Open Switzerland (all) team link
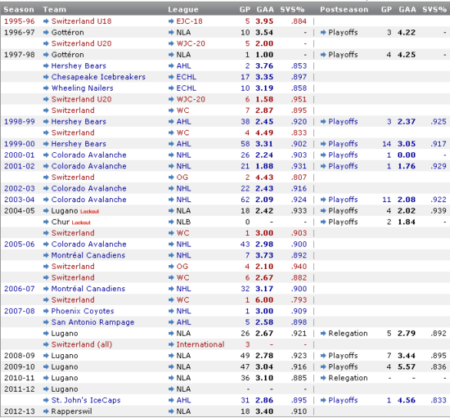 (x=82, y=344)
